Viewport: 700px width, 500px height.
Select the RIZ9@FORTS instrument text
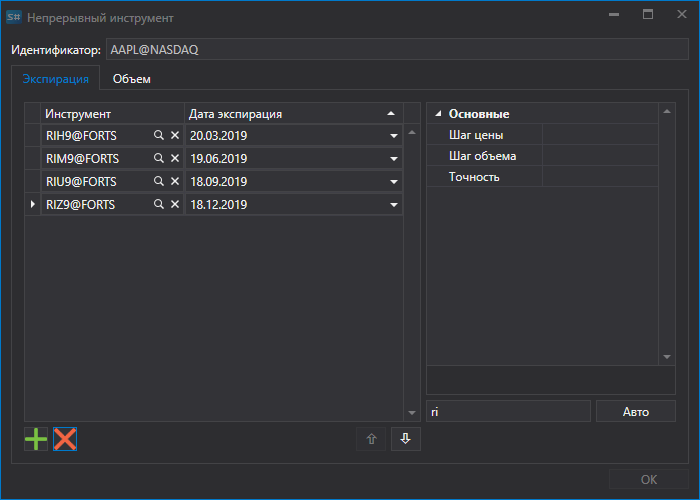[80, 204]
